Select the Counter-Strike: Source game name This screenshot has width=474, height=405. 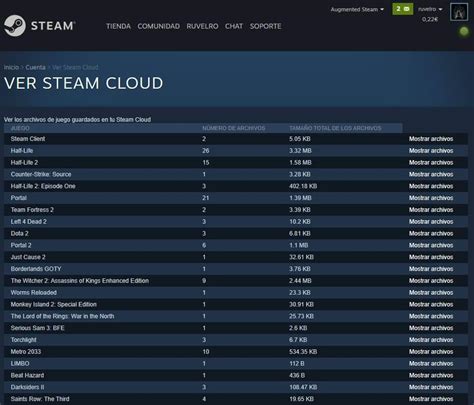pos(41,174)
